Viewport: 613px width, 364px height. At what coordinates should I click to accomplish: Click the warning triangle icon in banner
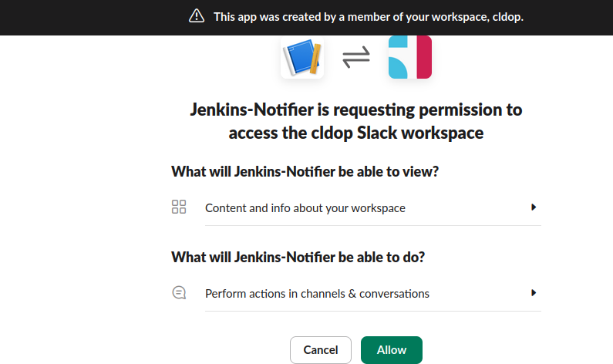(x=197, y=16)
